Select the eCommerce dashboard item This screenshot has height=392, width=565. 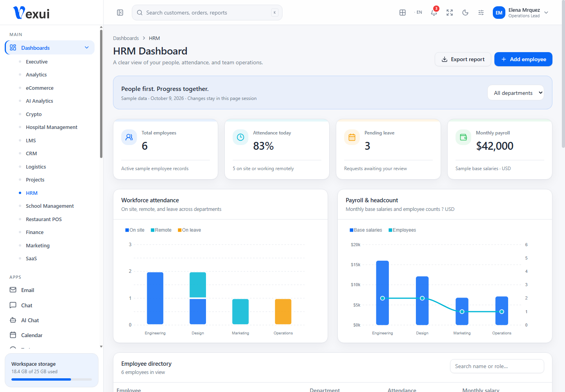coord(40,88)
